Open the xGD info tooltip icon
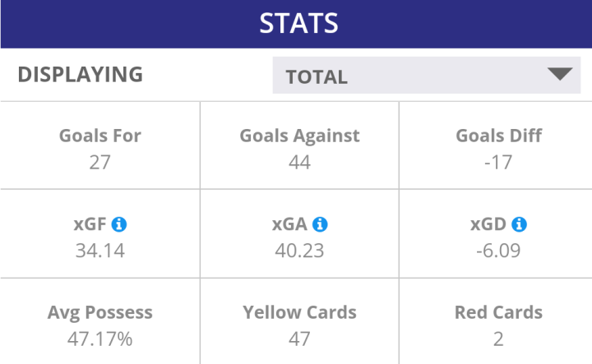This screenshot has height=364, width=592. click(x=519, y=224)
